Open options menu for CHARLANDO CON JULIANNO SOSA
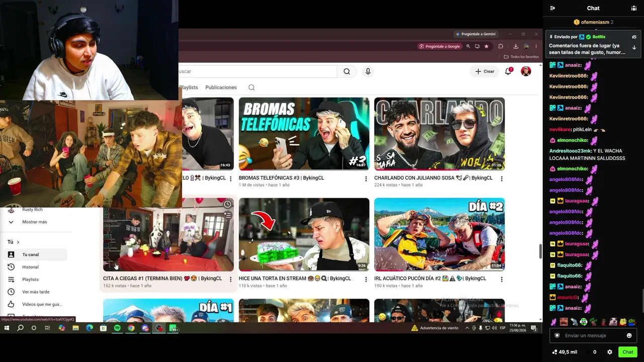Viewport: 644px width, 362px height. click(x=502, y=178)
